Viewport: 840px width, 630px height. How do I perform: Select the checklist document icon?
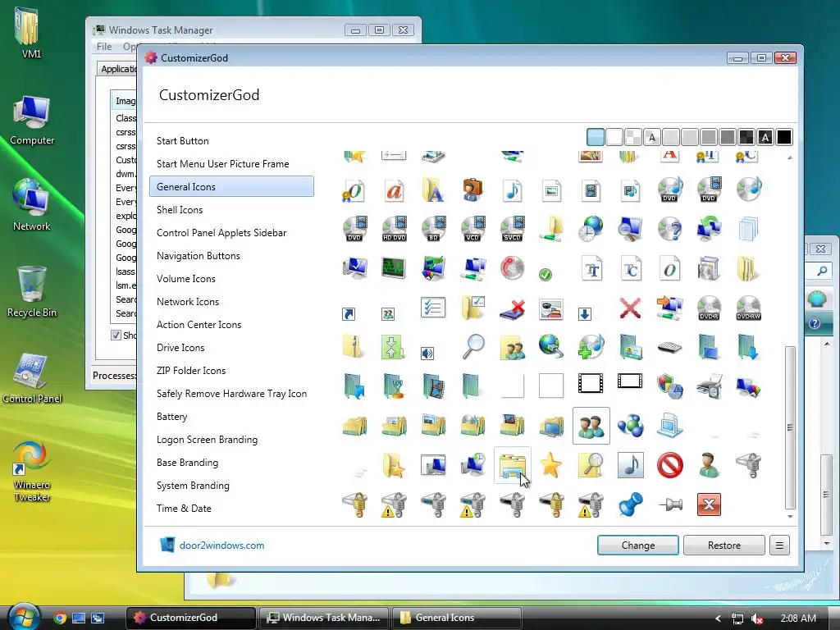[433, 308]
